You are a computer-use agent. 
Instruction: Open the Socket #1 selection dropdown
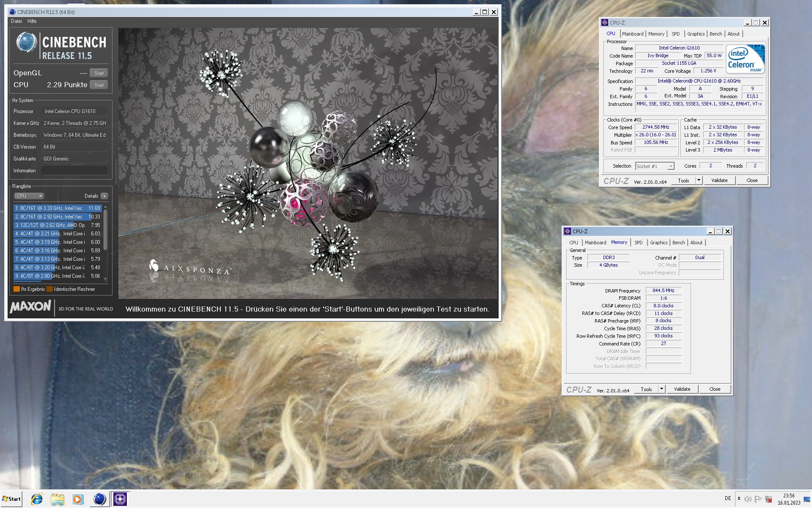655,166
